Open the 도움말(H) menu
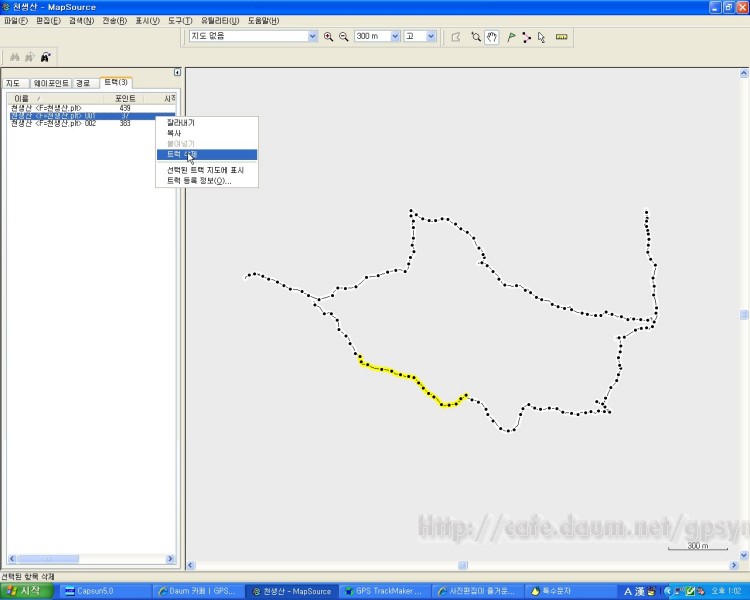This screenshot has width=750, height=600. coord(263,21)
